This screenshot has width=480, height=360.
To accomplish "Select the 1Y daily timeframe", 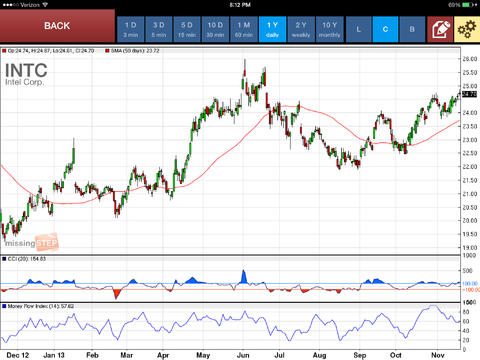I will pos(272,29).
